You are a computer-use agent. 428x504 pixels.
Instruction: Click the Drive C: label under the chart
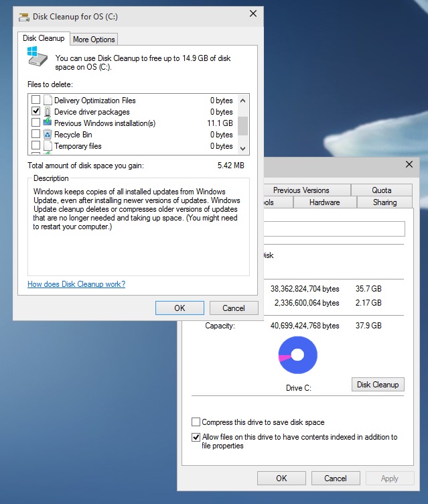coord(299,388)
